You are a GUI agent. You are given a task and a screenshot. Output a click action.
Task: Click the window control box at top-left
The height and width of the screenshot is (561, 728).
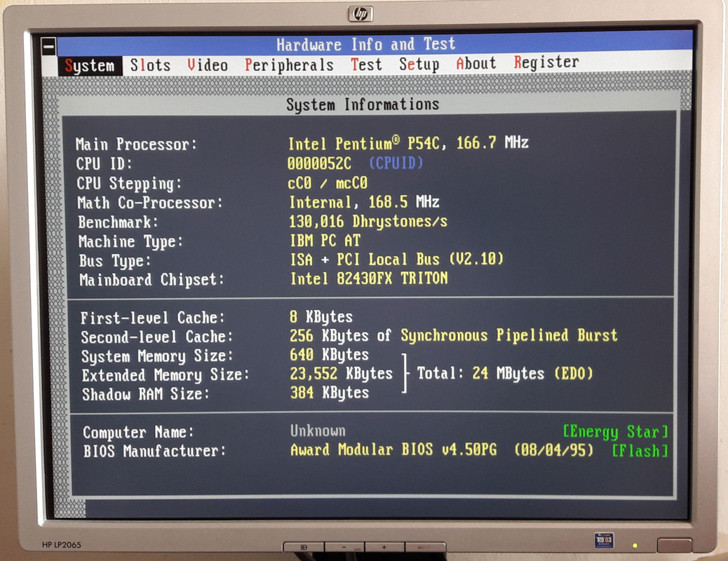click(48, 46)
